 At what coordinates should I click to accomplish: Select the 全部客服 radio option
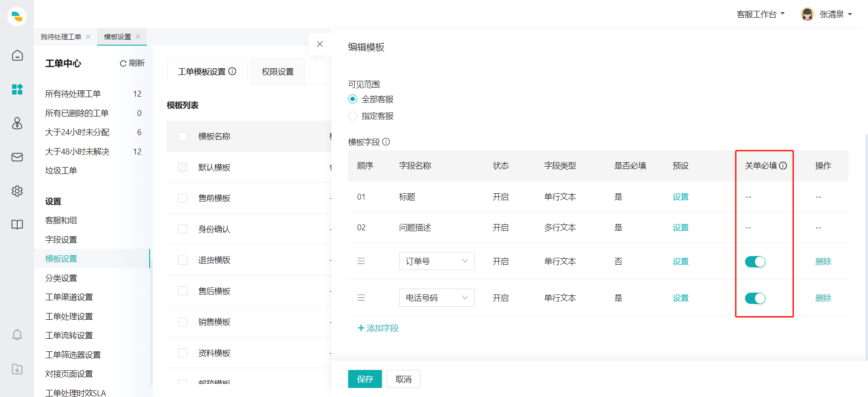click(353, 99)
